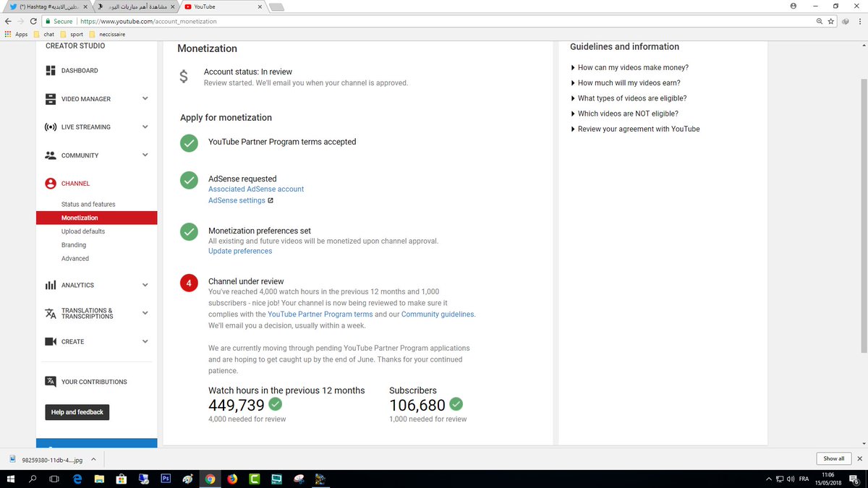868x488 pixels.
Task: Open Associated AdSense account link
Action: click(x=256, y=189)
